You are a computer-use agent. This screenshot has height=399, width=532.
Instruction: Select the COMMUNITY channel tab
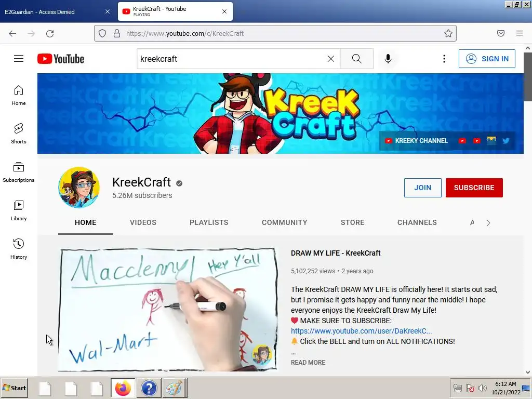(x=284, y=222)
